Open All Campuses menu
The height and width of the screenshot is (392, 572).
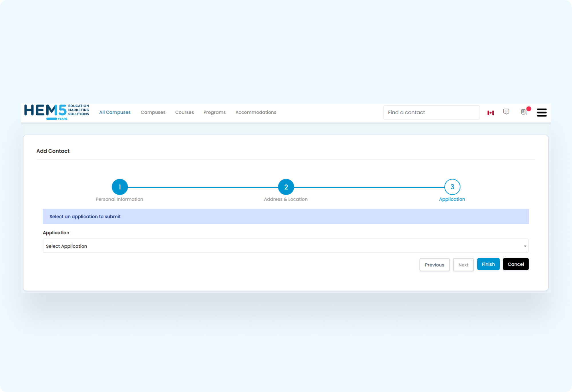(x=115, y=112)
